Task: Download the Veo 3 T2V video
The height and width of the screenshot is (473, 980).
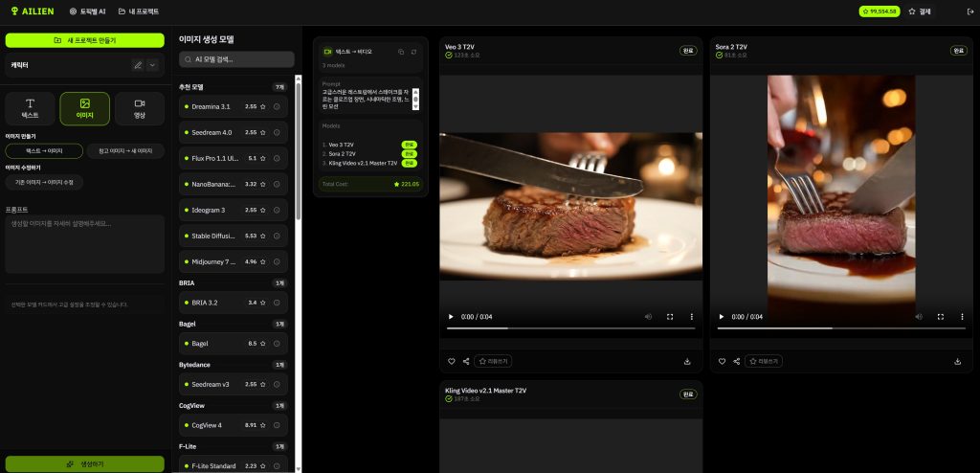Action: (687, 362)
